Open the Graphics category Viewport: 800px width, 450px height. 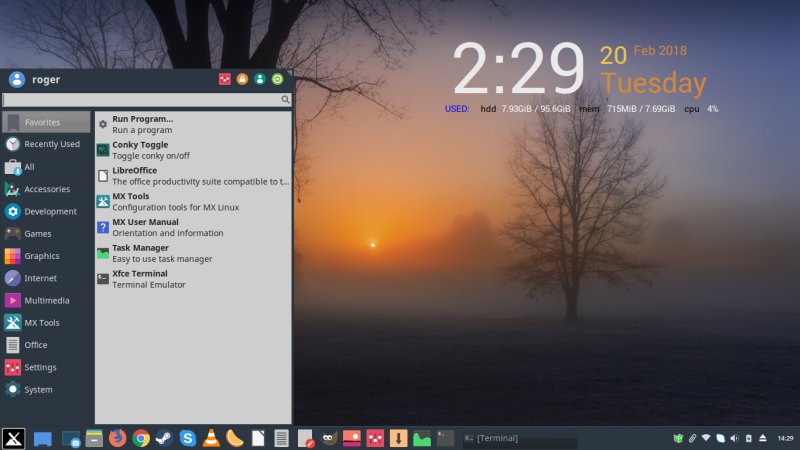pyautogui.click(x=46, y=256)
